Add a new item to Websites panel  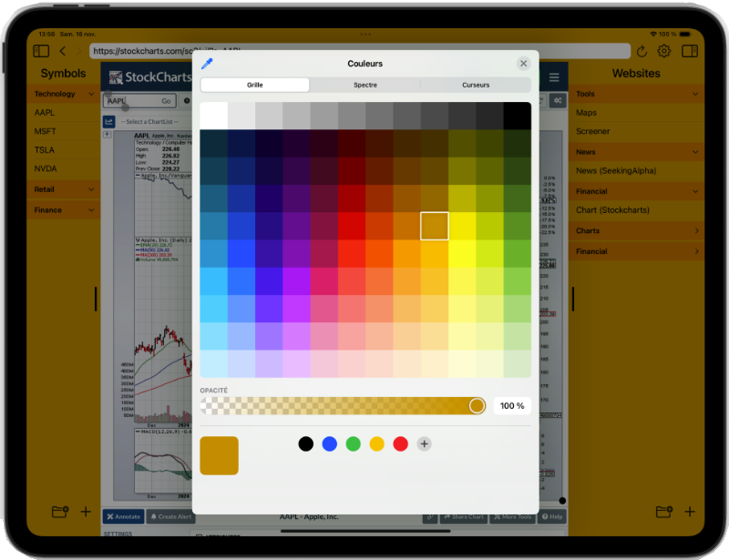coord(690,512)
